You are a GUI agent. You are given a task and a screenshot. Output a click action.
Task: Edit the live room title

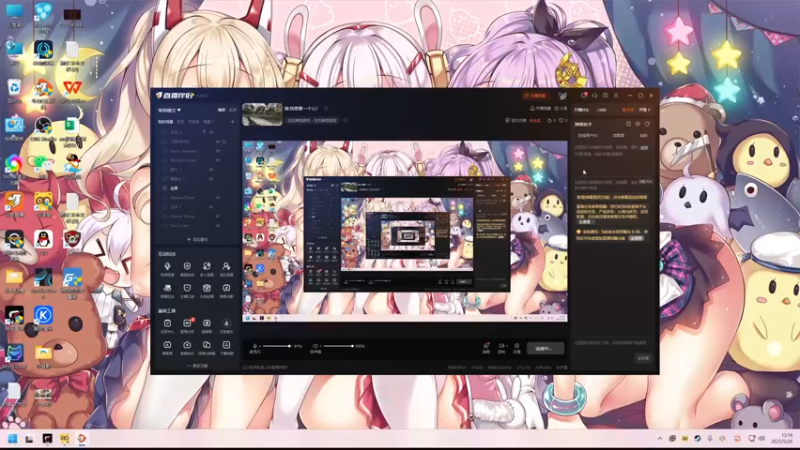click(x=301, y=109)
